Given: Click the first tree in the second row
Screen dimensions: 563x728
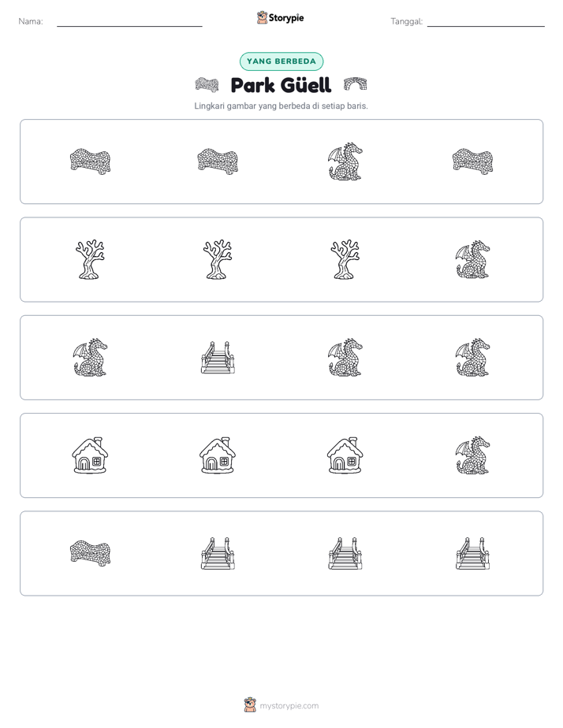Looking at the screenshot, I should pos(90,259).
